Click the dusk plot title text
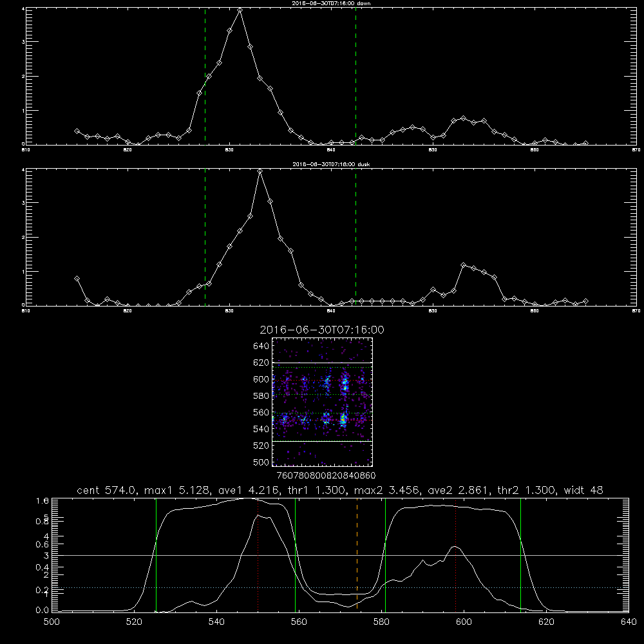Viewport: 644px width, 644px height. coord(331,164)
